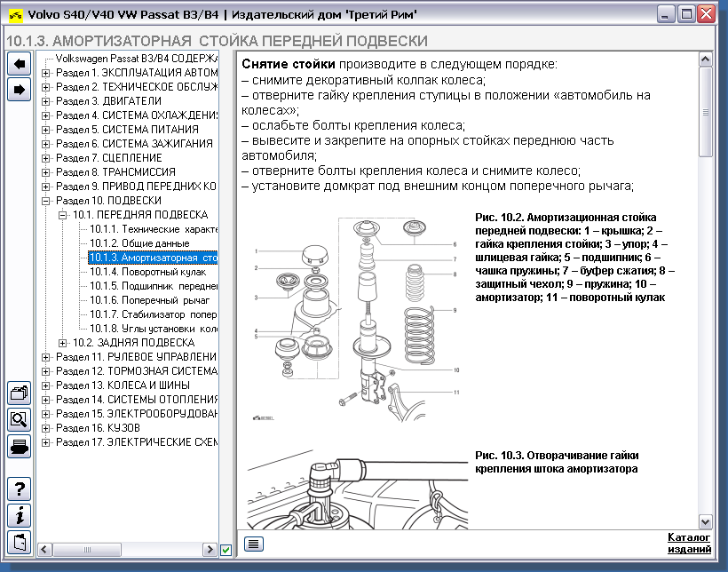Open the Каталог изданий link
Screen dimensions: 728x572
click(689, 544)
